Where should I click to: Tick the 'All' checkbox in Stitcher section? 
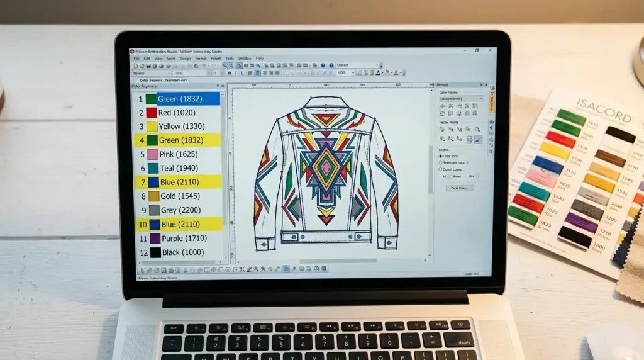tap(449, 176)
